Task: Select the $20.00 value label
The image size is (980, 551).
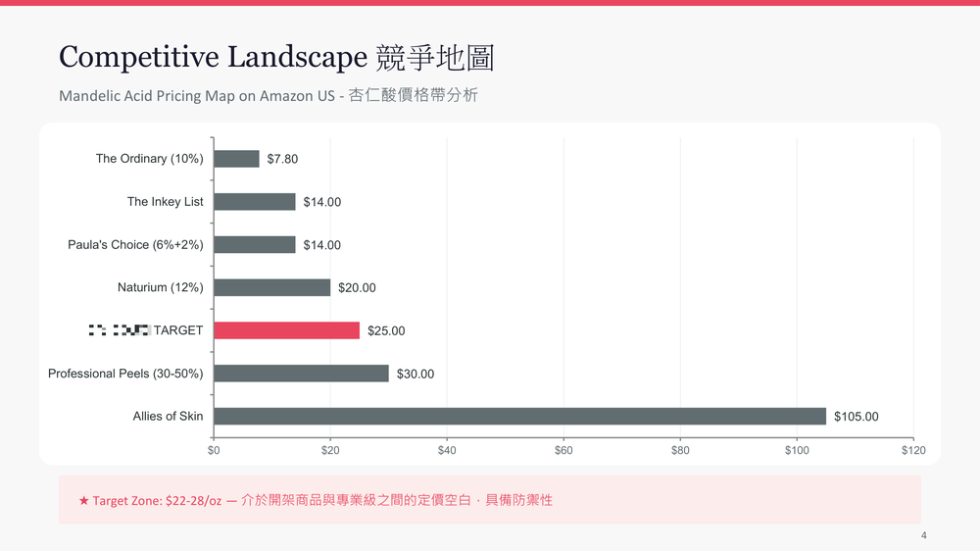Action: [x=357, y=287]
